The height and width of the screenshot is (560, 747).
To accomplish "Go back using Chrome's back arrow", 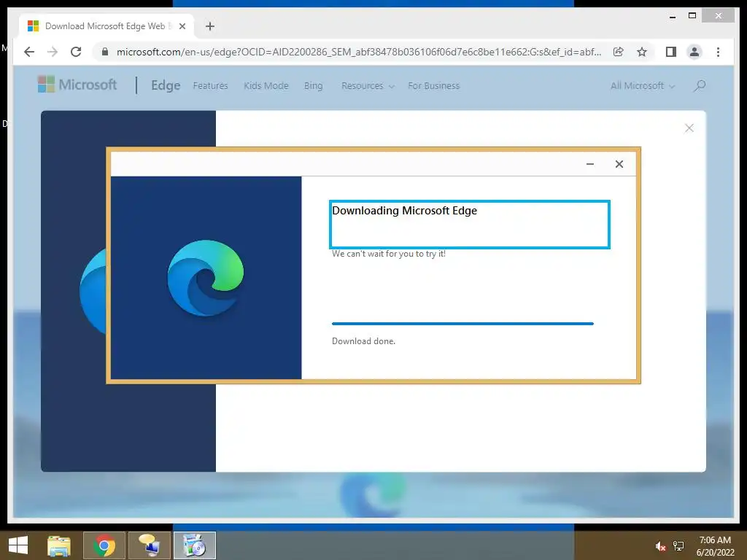I will pos(29,52).
